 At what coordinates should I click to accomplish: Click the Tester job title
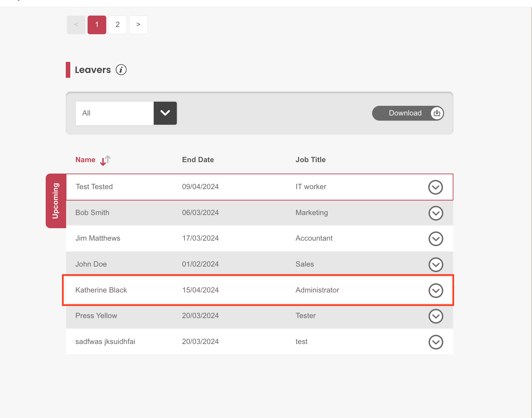click(x=306, y=316)
